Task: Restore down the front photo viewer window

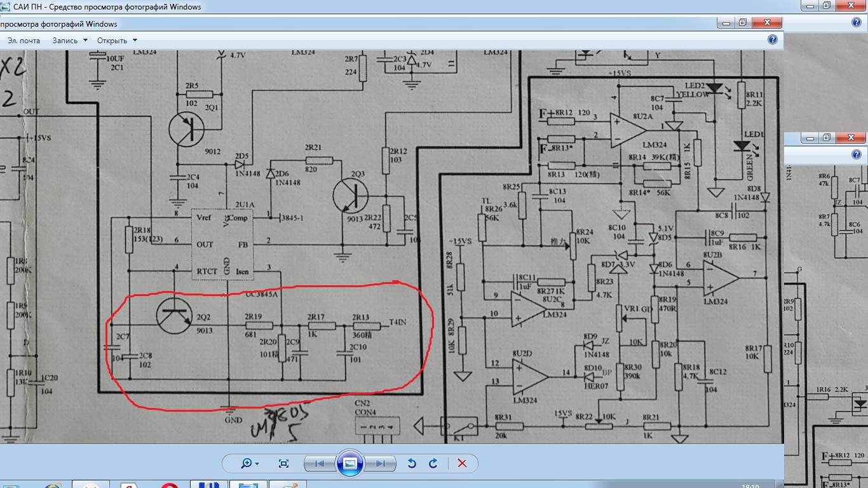Action: 742,22
